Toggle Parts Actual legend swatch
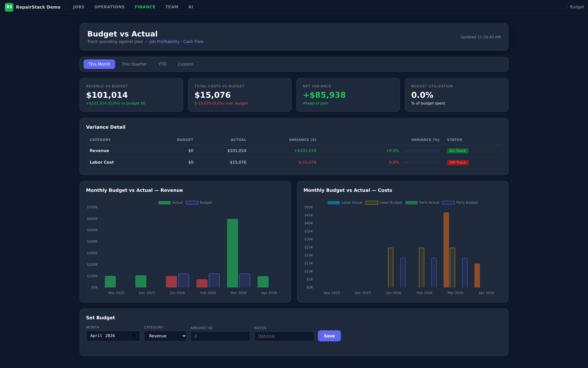 pyautogui.click(x=411, y=203)
